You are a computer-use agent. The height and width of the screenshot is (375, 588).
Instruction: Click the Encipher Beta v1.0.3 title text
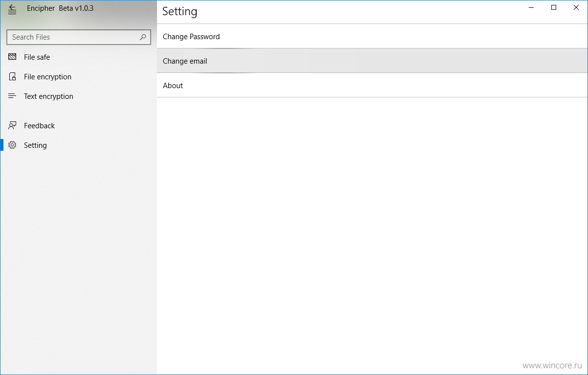click(x=60, y=8)
